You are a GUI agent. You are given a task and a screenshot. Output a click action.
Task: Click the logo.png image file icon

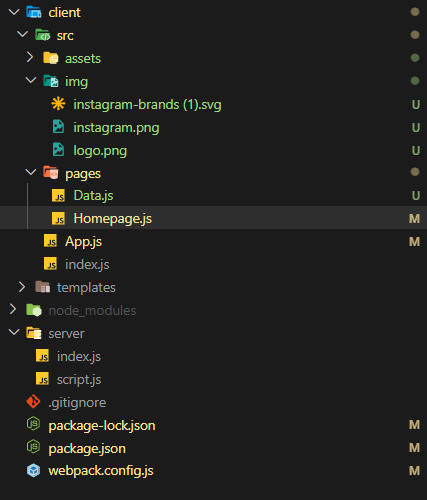59,150
